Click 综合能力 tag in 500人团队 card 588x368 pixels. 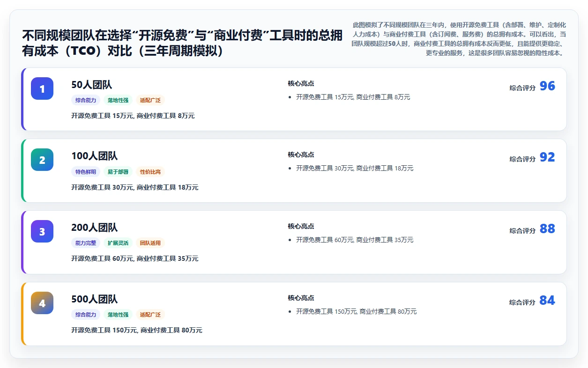[x=86, y=315]
